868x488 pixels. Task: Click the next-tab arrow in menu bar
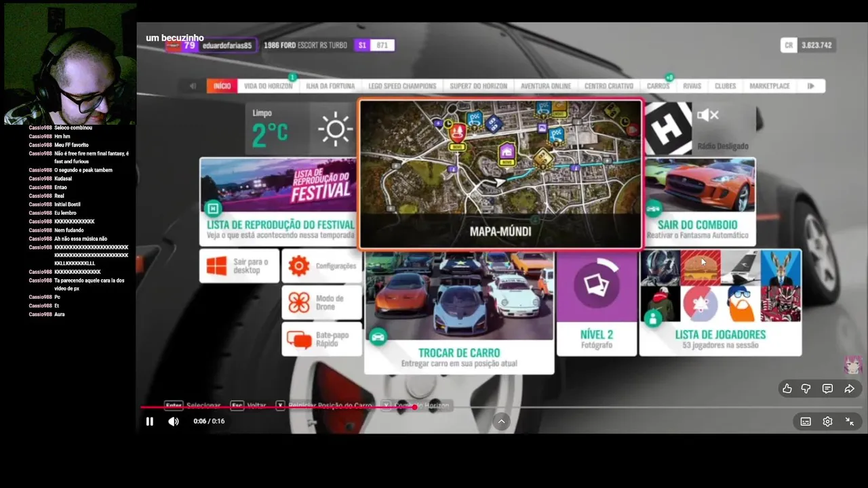click(x=811, y=86)
